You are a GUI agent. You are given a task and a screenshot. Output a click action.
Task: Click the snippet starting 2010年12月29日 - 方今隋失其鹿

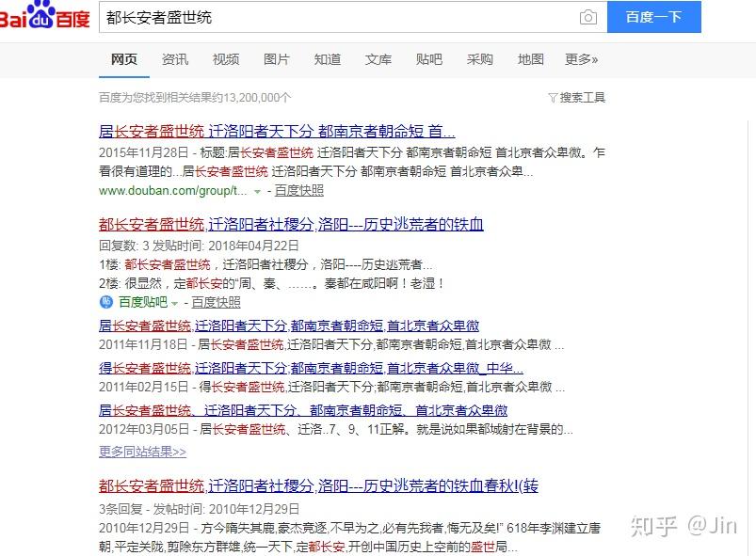(349, 538)
